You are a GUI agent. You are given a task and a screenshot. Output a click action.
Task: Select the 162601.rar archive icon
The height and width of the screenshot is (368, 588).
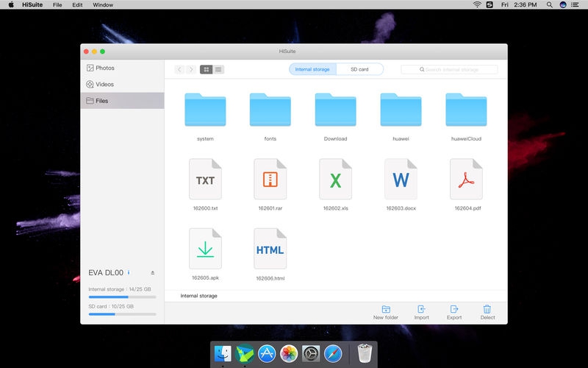tap(270, 179)
